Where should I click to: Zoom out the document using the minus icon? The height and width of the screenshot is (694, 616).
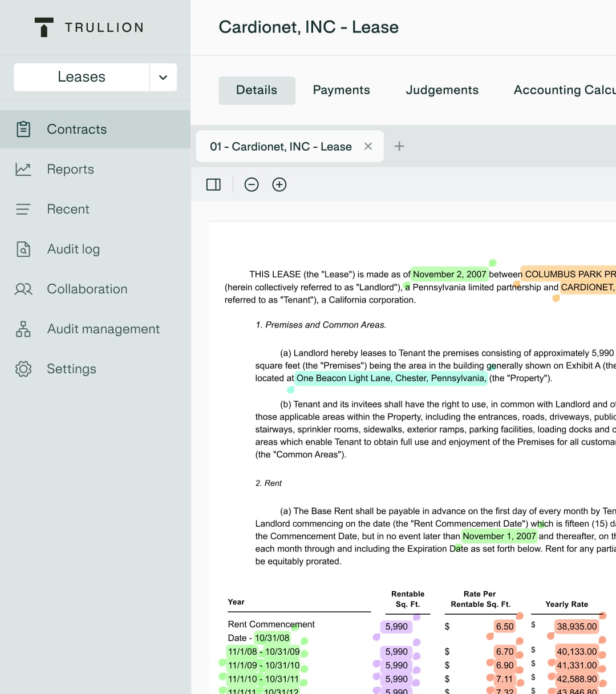[x=252, y=184]
